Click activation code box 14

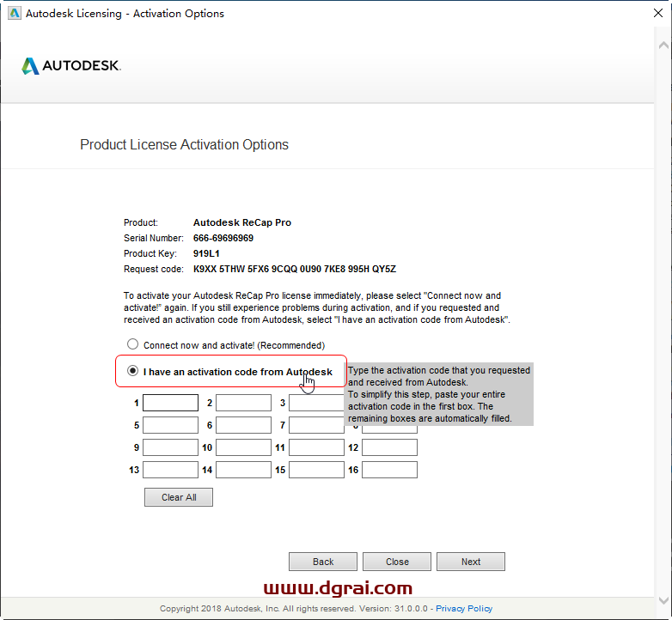pos(243,470)
